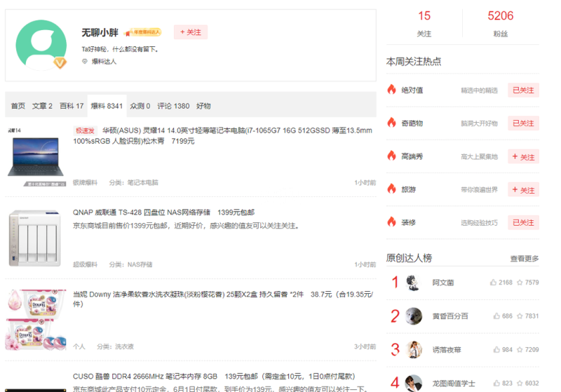
Task: Select the 百科 17 tab
Action: 72,106
